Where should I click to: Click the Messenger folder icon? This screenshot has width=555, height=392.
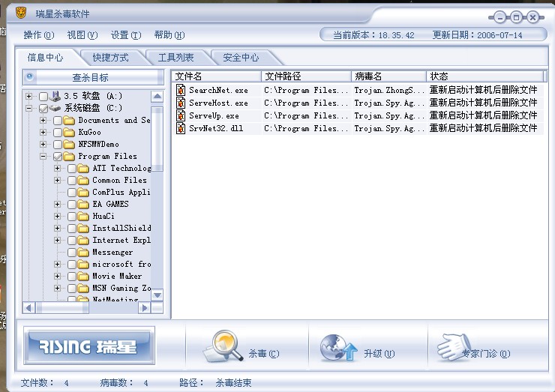pos(83,253)
